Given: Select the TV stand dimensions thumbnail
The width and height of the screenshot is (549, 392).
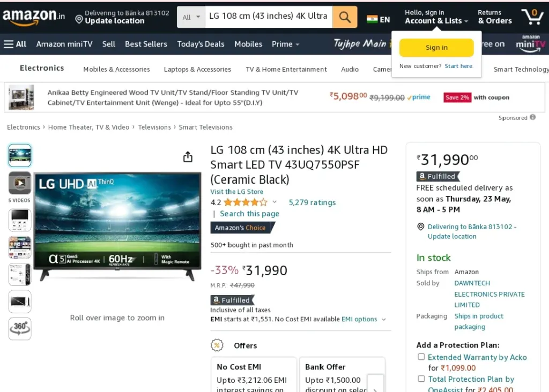Looking at the screenshot, I should click(20, 220).
